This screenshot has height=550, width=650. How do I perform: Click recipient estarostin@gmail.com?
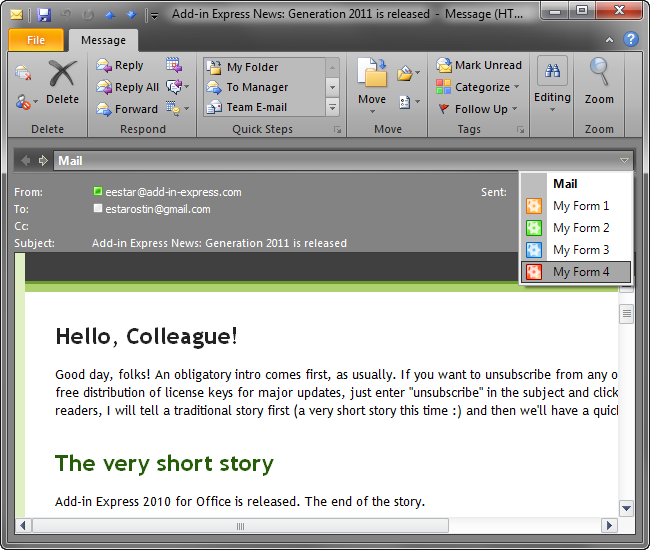tap(158, 209)
